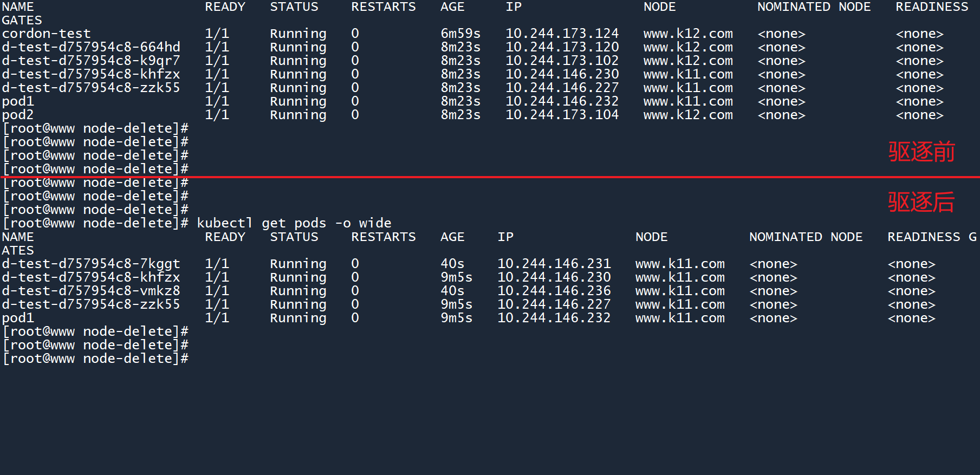Image resolution: width=980 pixels, height=475 pixels.
Task: Select the d-test-d757954c8-664hd pod entry
Action: tap(91, 47)
